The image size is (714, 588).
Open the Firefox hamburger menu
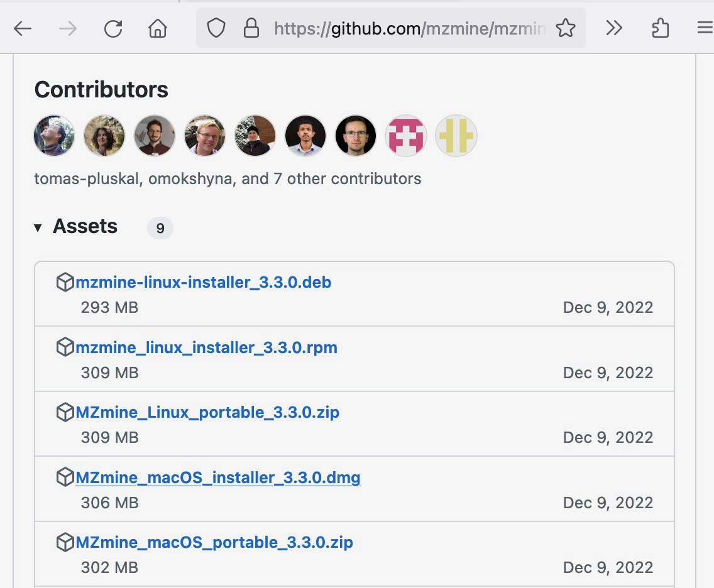click(704, 28)
